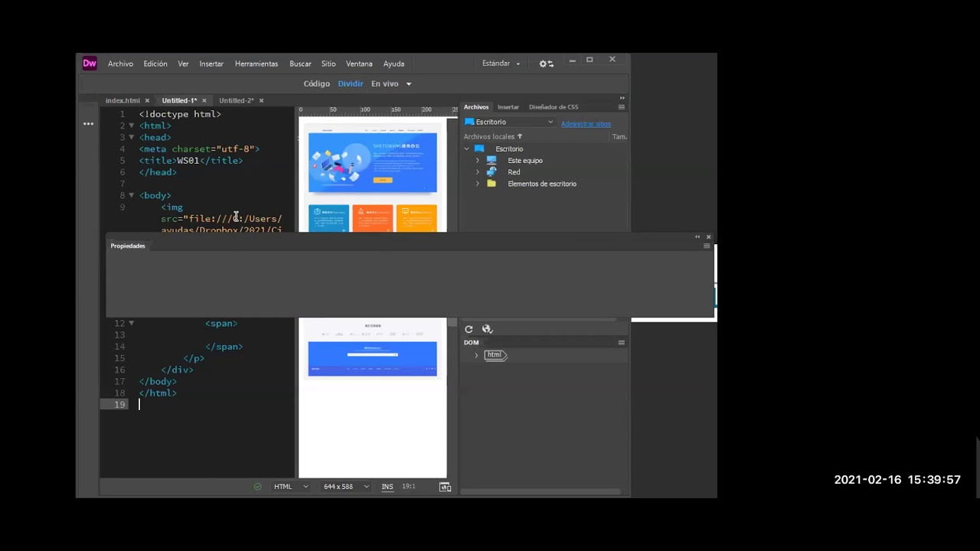Open the Herramientas menu
The width and height of the screenshot is (980, 551).
(256, 64)
